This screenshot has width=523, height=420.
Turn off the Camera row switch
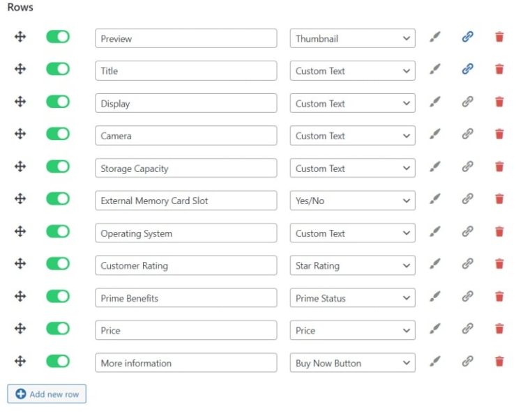point(58,134)
